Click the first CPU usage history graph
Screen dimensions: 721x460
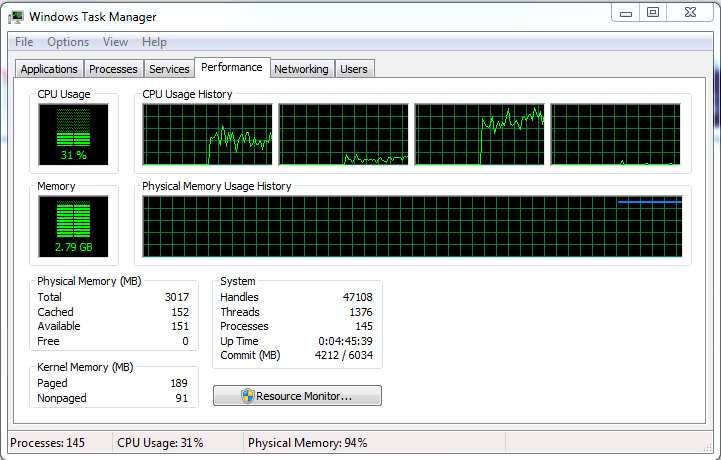pyautogui.click(x=207, y=134)
